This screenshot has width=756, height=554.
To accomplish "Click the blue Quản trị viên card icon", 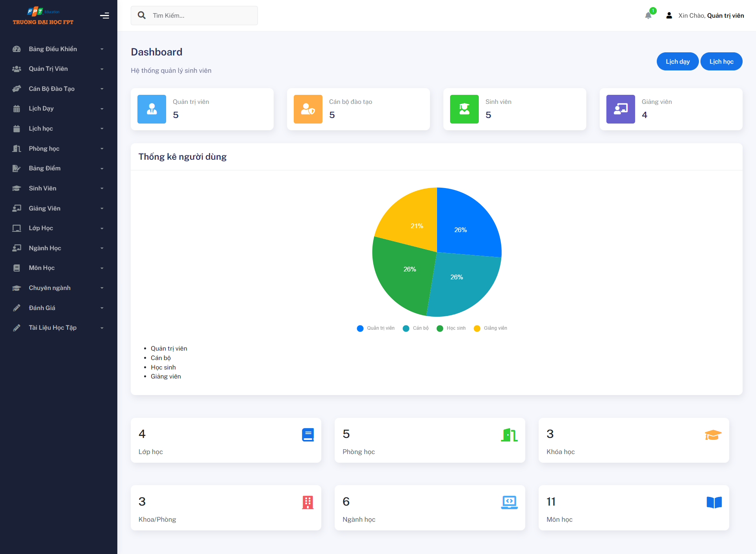I will pyautogui.click(x=152, y=109).
